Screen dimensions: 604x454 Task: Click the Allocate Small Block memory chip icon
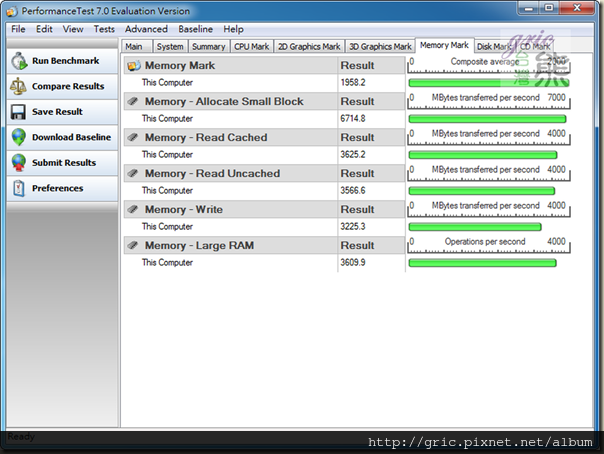point(133,101)
